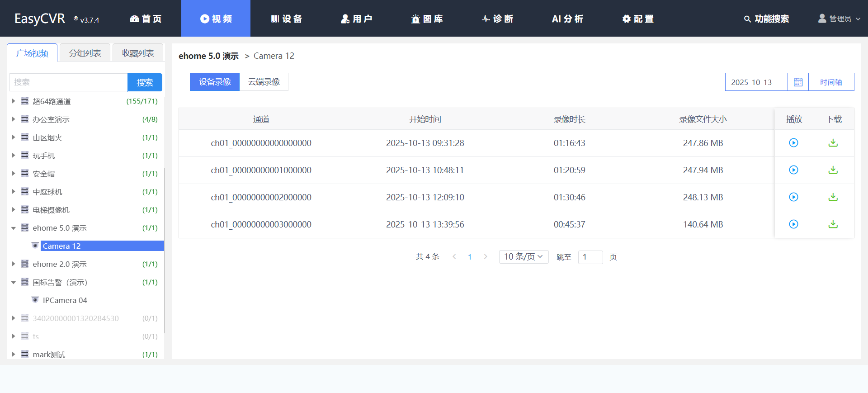Open the calendar date picker icon
This screenshot has height=393, width=868.
(798, 82)
